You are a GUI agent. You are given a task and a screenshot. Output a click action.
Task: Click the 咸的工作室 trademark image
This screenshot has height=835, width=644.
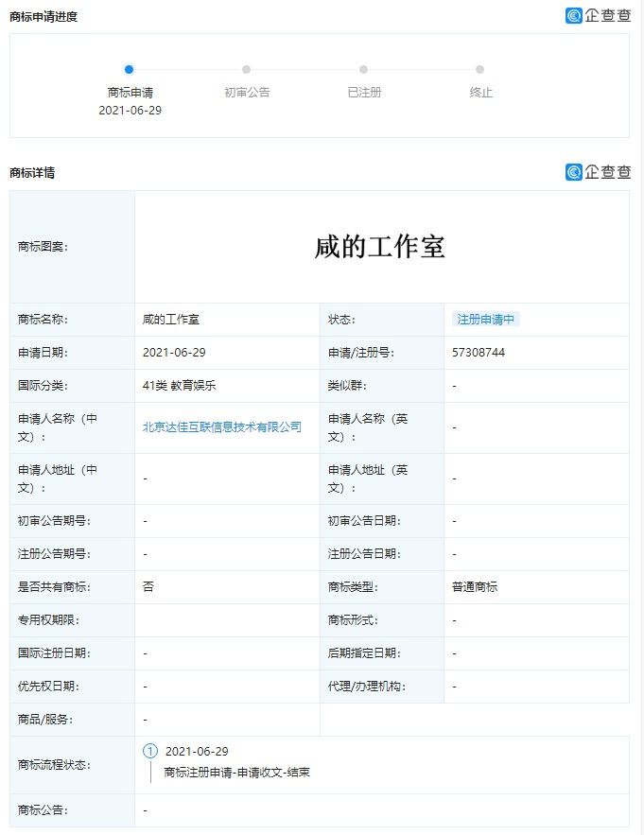pyautogui.click(x=380, y=247)
